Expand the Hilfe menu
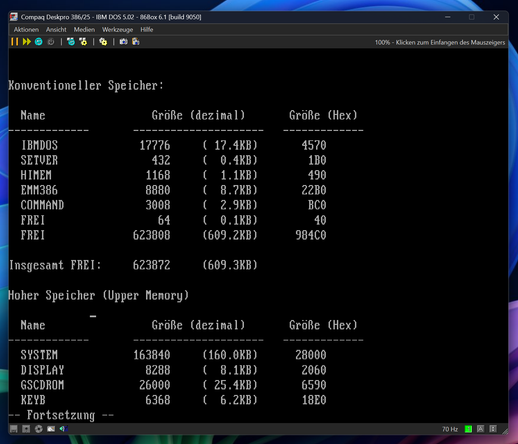Screen dimensions: 518x444 147,30
